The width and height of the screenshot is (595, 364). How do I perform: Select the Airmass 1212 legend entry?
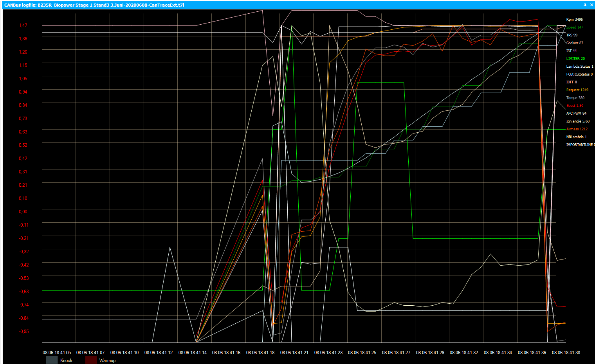577,129
